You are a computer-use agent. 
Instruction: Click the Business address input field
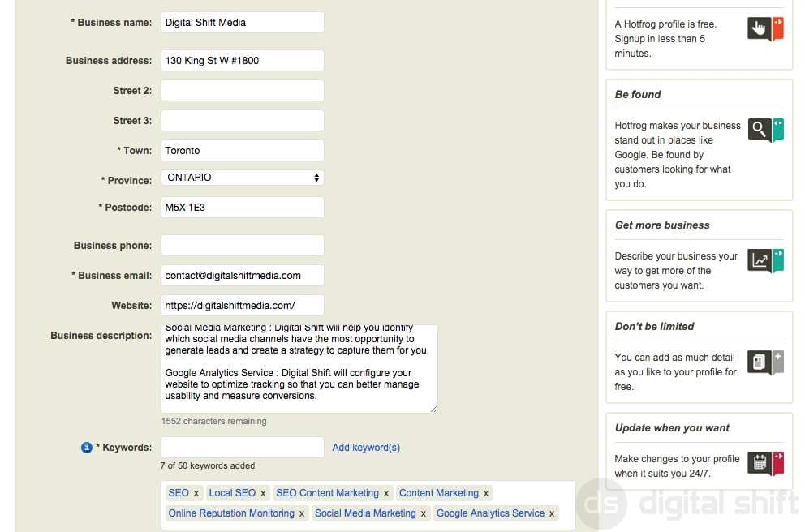243,61
